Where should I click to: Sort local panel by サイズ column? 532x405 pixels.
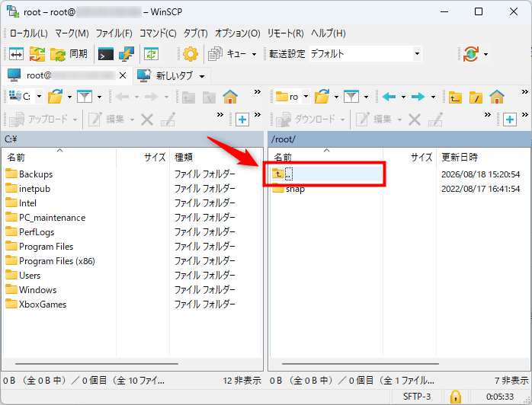tap(143, 157)
